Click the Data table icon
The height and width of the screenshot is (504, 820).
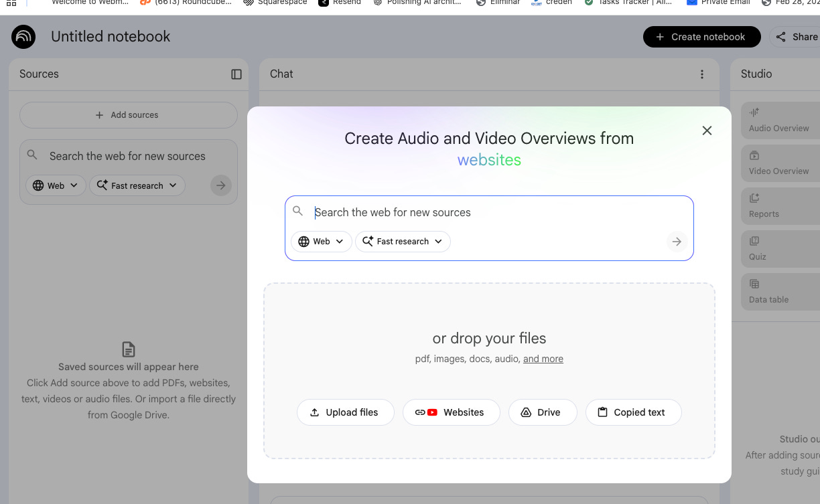754,284
